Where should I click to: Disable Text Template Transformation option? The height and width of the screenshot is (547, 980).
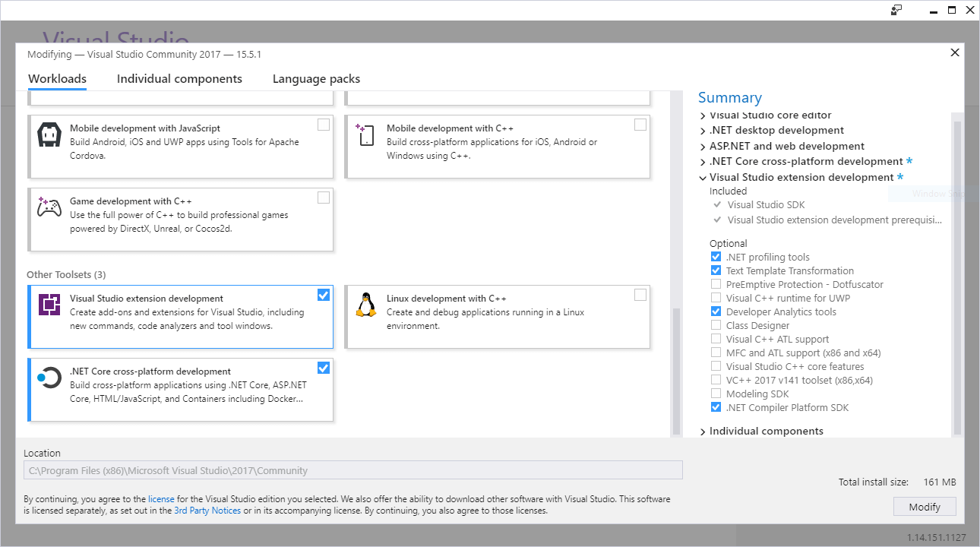click(x=716, y=270)
